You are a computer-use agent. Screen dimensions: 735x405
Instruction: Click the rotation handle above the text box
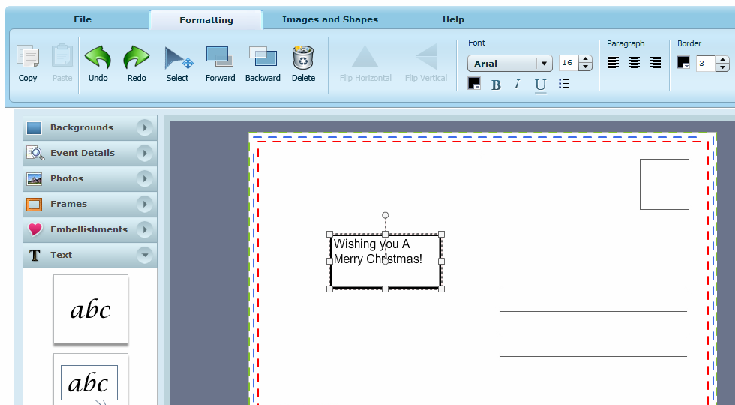coord(385,215)
